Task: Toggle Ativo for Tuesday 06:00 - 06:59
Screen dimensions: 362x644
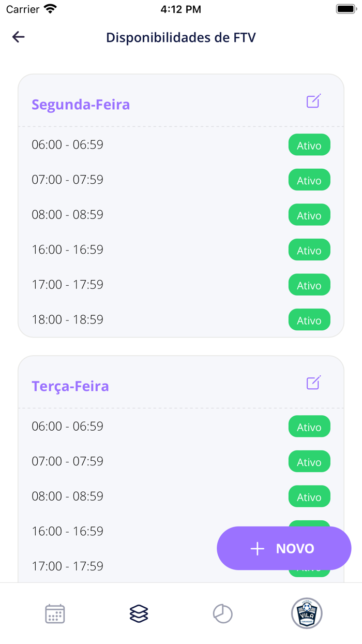Action: coord(309,427)
